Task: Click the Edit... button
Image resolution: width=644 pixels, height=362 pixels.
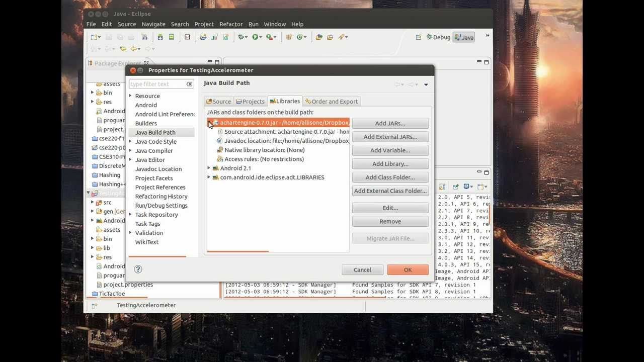Action: click(390, 208)
